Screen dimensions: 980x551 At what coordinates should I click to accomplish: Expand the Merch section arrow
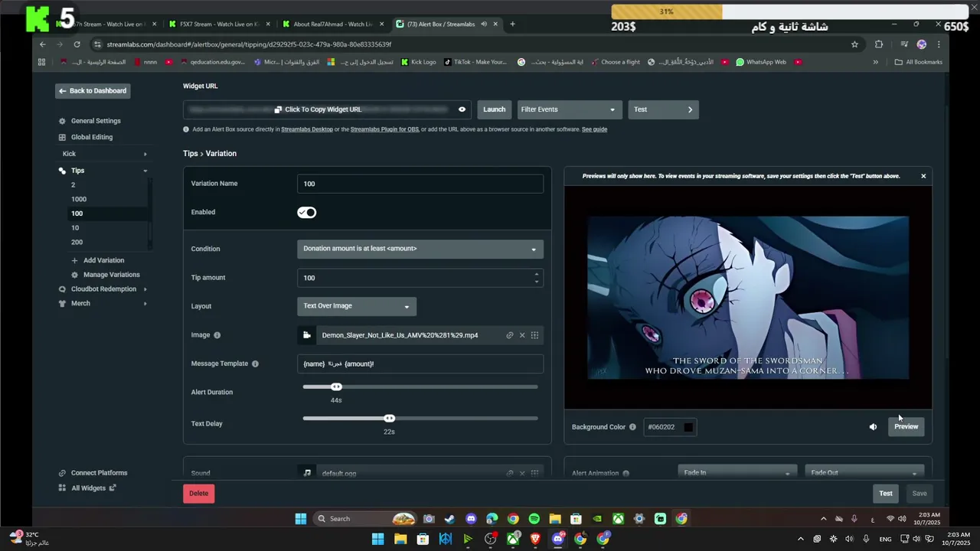coord(145,304)
